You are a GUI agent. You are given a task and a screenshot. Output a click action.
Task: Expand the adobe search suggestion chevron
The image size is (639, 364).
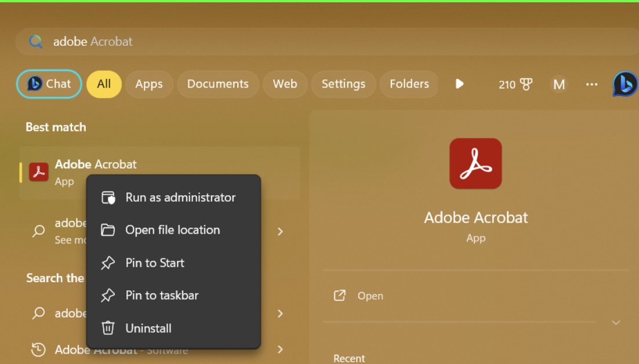[280, 231]
